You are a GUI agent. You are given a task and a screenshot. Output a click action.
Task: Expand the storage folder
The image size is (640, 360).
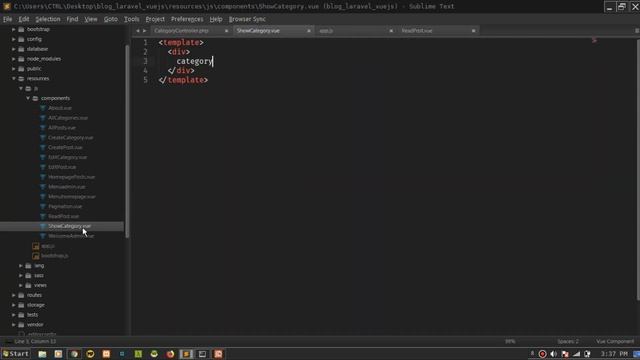[x=14, y=305]
